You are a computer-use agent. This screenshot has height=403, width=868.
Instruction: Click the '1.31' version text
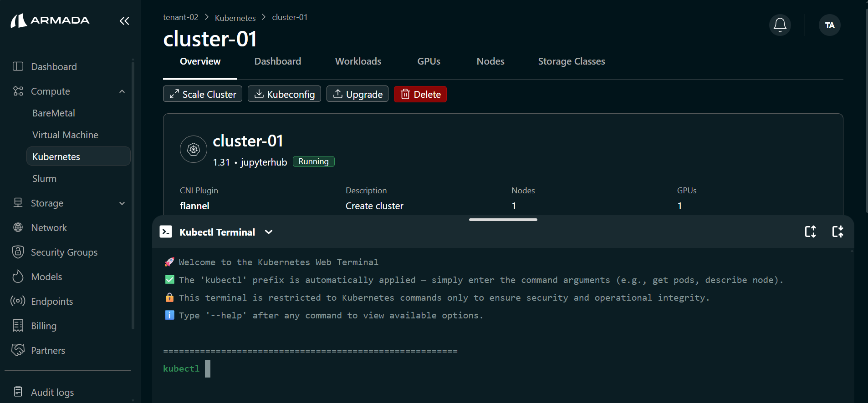[221, 162]
